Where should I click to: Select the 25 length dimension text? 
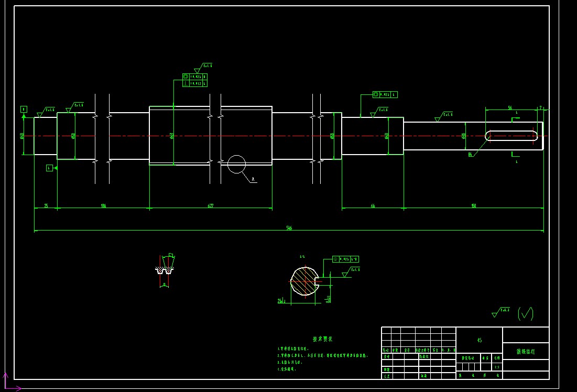click(x=46, y=206)
